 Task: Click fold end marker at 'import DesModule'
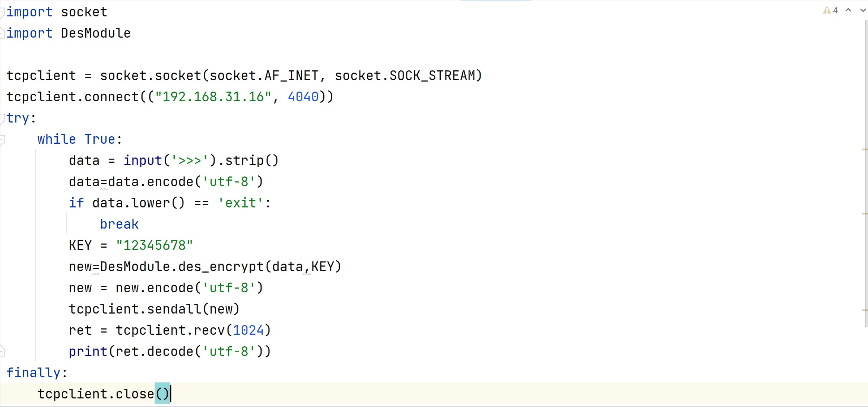point(2,34)
